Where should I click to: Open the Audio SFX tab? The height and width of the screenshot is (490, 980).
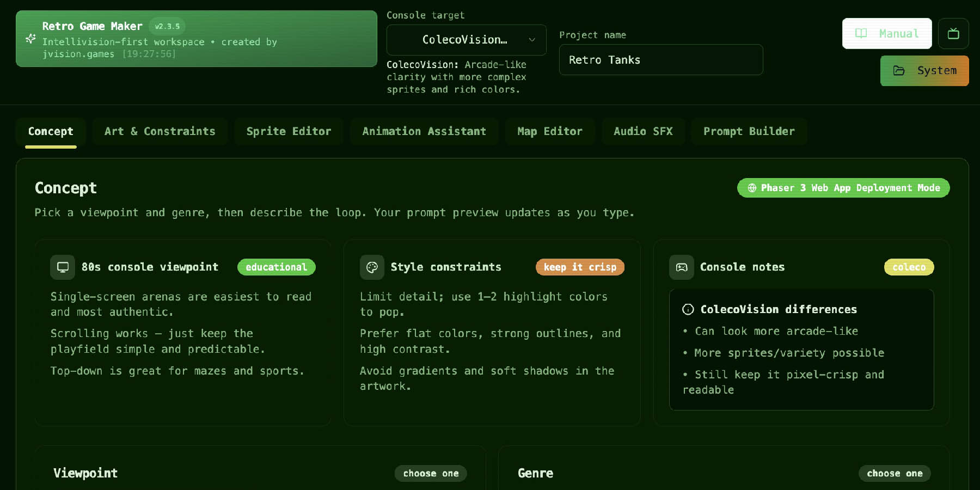pos(643,131)
